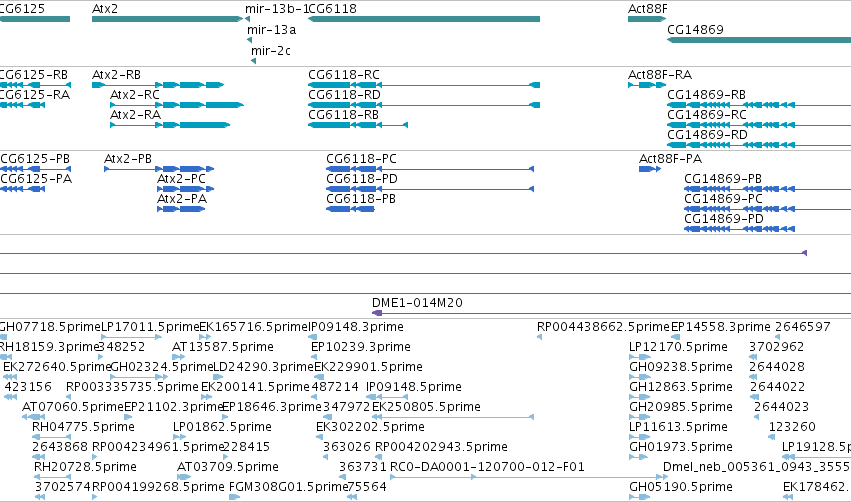Click EST RH20728.5prime label
Image resolution: width=851 pixels, height=502 pixels.
[x=85, y=467]
